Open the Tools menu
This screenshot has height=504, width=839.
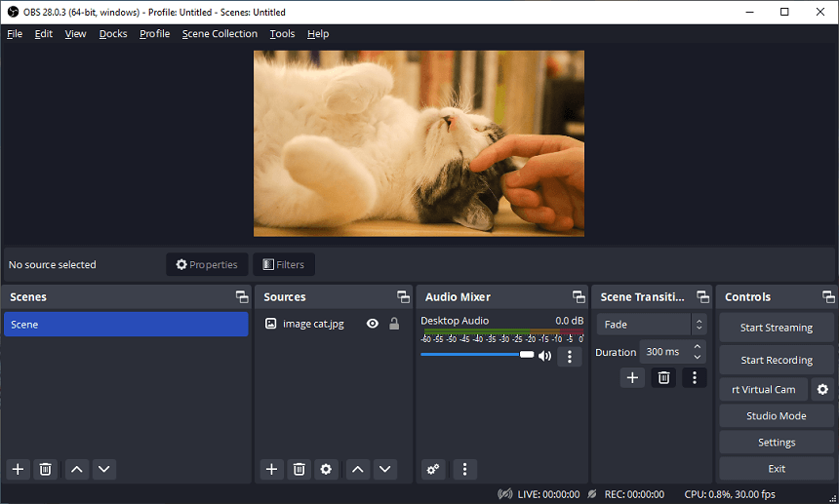pos(282,33)
